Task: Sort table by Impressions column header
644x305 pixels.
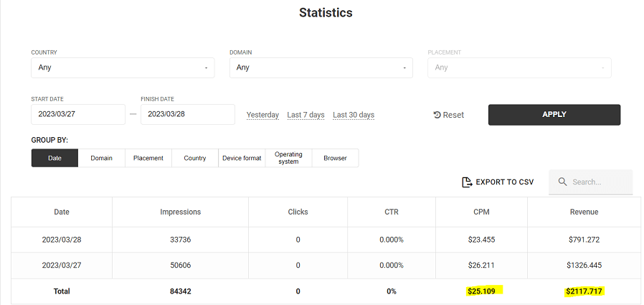Action: [x=180, y=212]
